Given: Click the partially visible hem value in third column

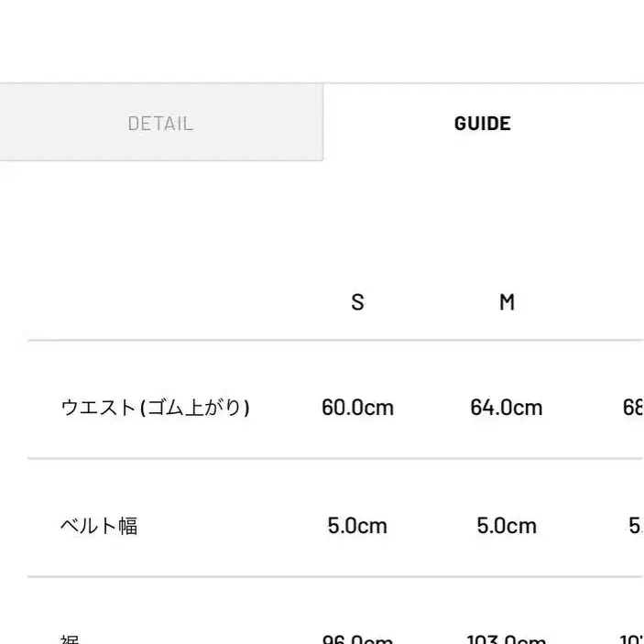Looking at the screenshot, I should pyautogui.click(x=632, y=639).
